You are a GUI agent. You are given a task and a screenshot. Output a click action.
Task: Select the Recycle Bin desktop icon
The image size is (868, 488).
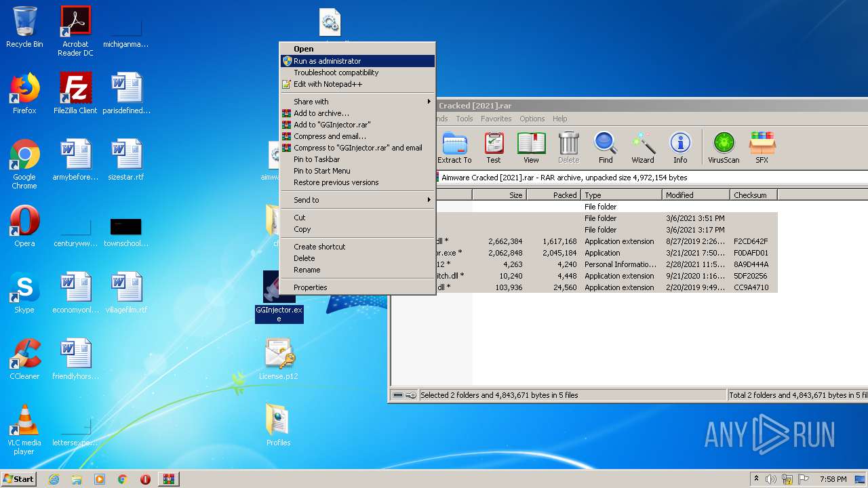click(x=24, y=27)
